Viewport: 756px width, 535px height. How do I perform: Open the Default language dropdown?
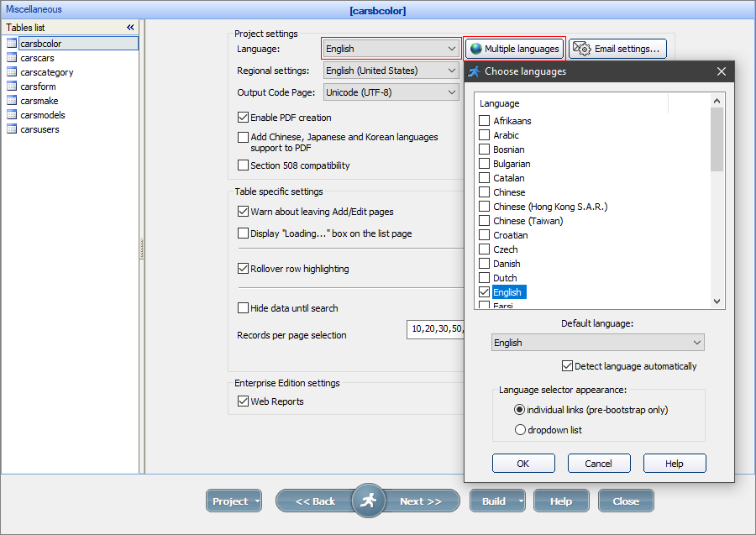click(696, 343)
